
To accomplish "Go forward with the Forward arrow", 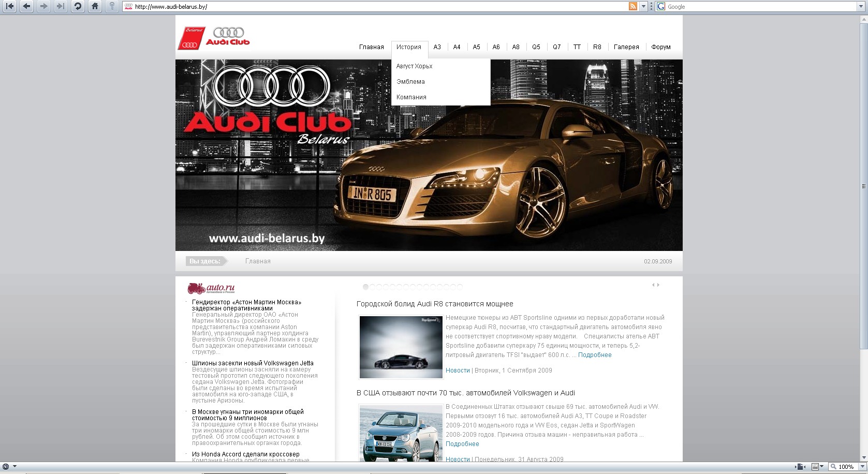I will click(x=44, y=6).
